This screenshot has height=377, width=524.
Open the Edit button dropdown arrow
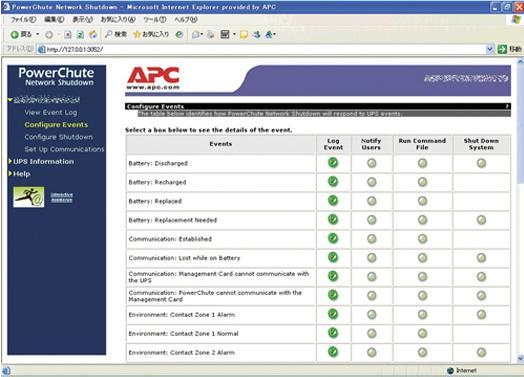click(234, 34)
